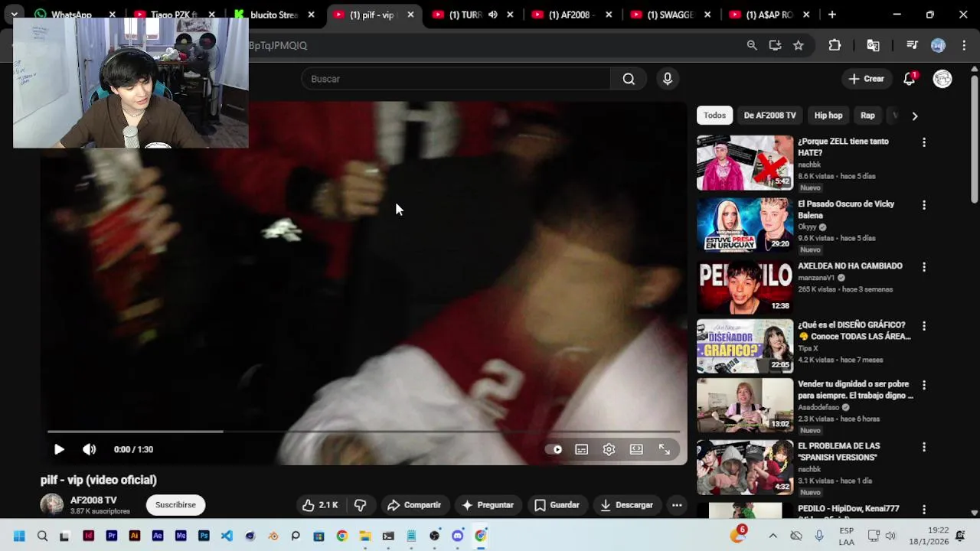Screen dimensions: 980x551
Task: Enter fullscreen in video player
Action: coord(665,449)
